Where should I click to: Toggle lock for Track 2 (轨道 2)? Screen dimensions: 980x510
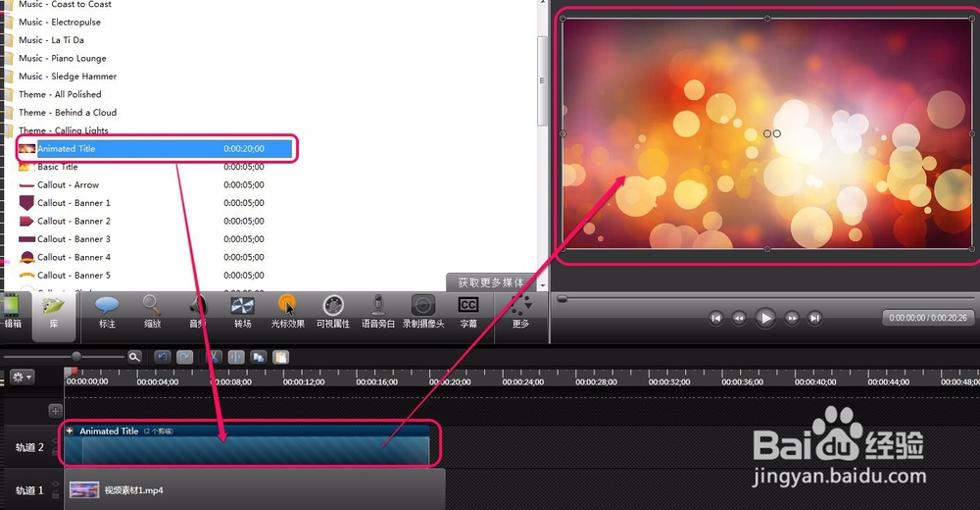point(56,452)
